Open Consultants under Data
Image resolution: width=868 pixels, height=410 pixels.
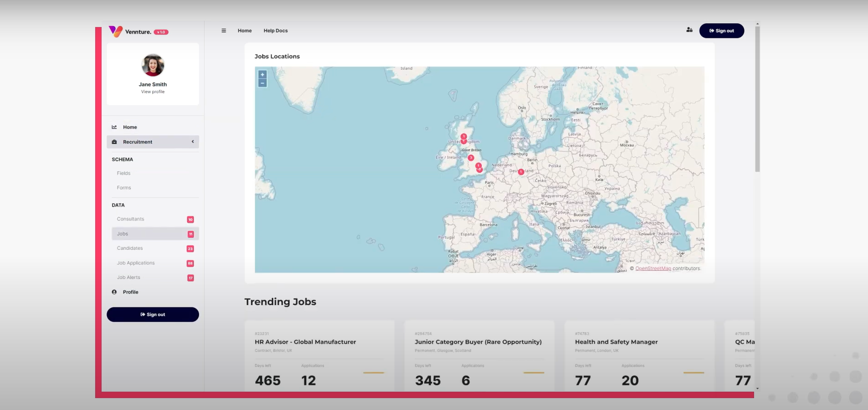tap(130, 219)
